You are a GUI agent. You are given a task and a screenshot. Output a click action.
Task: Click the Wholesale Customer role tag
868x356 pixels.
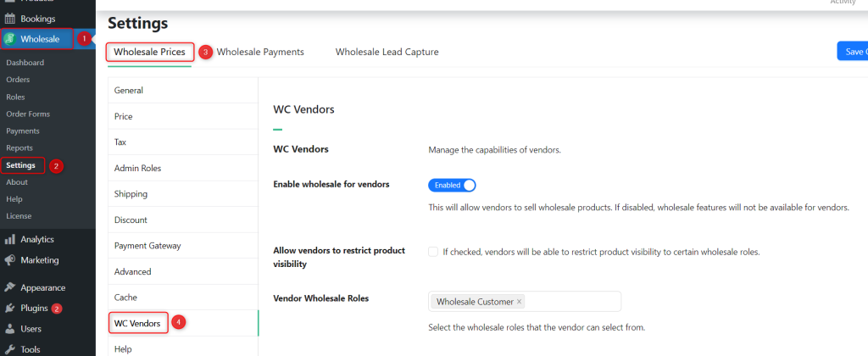point(479,302)
